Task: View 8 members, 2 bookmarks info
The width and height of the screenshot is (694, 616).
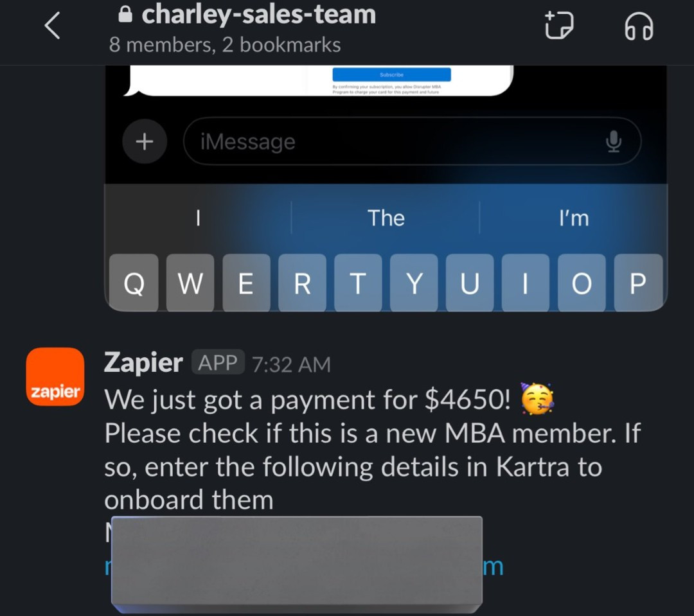Action: click(225, 45)
